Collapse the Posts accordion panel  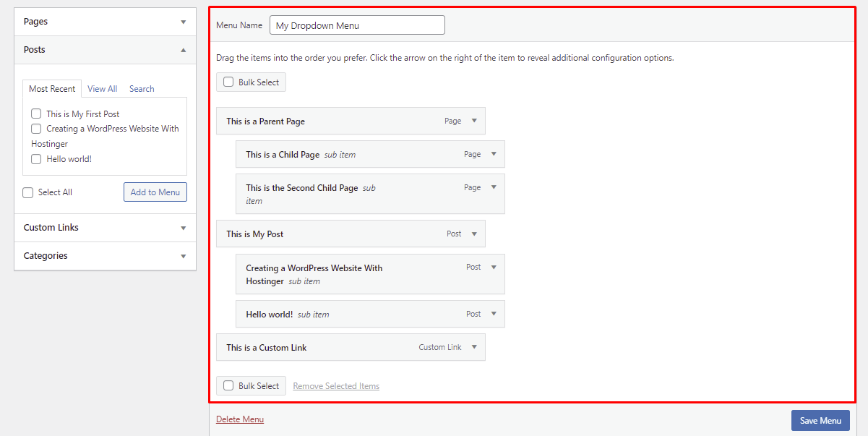point(183,49)
